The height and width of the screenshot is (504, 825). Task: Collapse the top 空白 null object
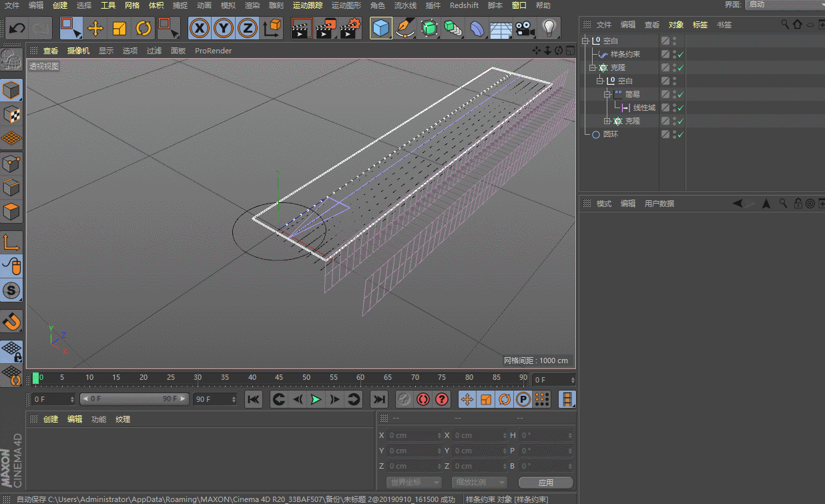pos(585,41)
